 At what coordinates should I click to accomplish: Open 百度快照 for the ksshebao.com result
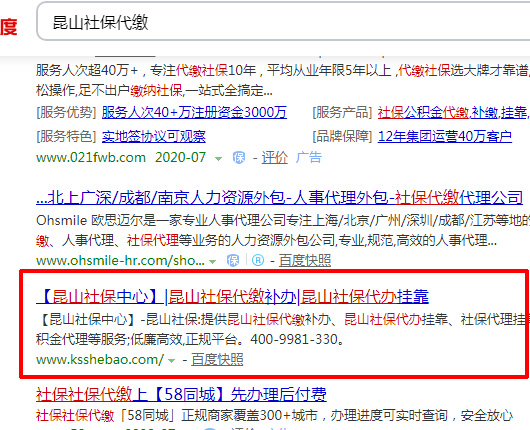pyautogui.click(x=217, y=360)
